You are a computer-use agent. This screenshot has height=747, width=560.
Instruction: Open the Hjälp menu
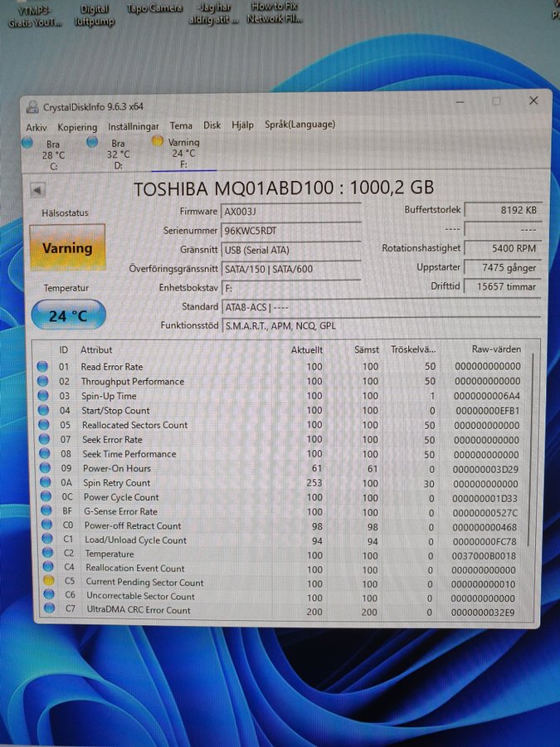coord(242,125)
